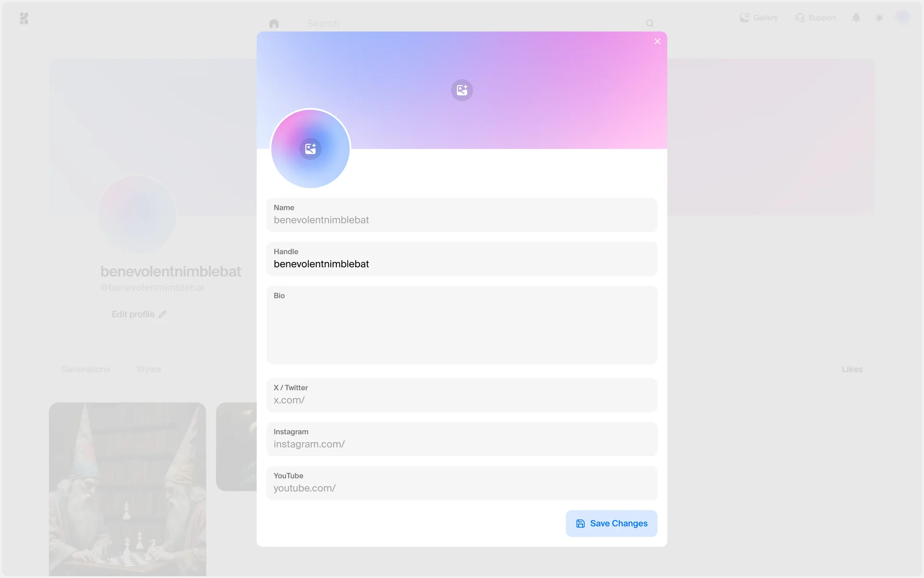Viewport: 924px width, 578px height.
Task: Close the edit profile dialog
Action: (x=657, y=41)
